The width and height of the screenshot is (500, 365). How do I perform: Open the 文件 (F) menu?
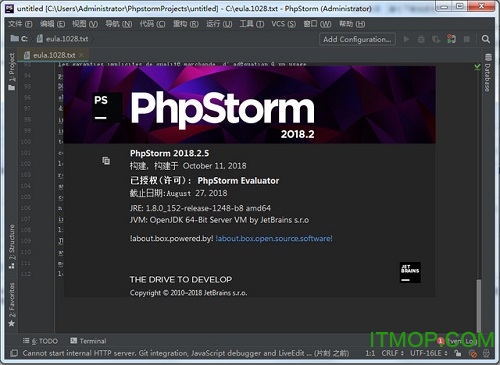tap(20, 24)
